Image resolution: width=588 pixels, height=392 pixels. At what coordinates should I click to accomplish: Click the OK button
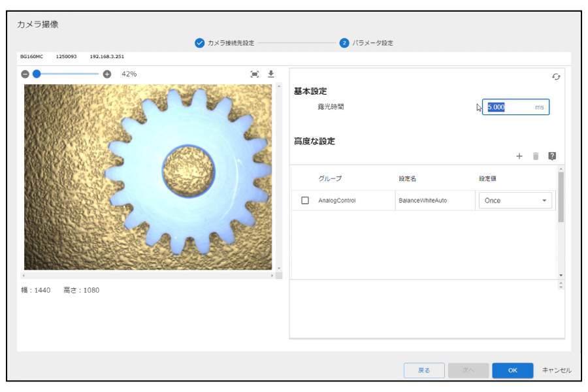point(512,370)
